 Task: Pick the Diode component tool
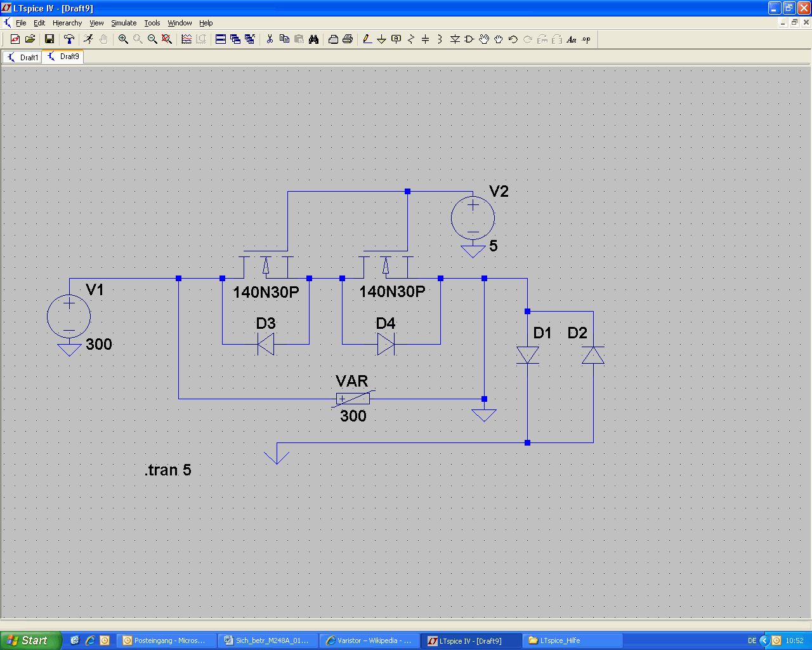(x=455, y=39)
